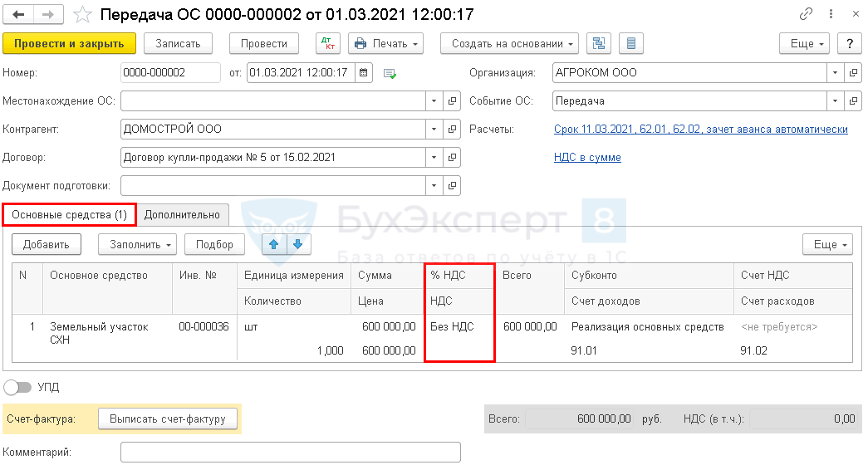This screenshot has height=465, width=868.
Task: Move row up with blue arrow
Action: click(x=275, y=244)
